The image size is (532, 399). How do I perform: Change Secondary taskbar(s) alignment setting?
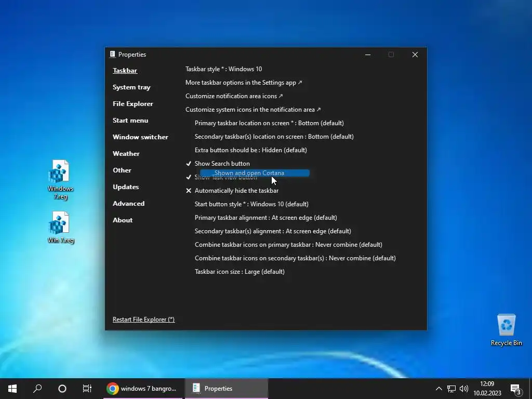click(273, 231)
